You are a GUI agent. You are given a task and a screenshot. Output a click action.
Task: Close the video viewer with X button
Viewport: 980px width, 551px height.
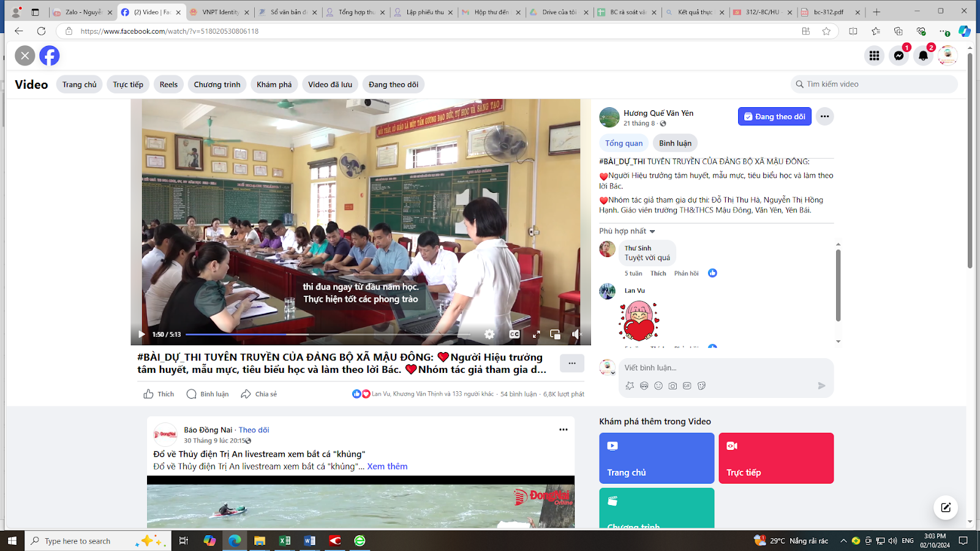coord(25,56)
